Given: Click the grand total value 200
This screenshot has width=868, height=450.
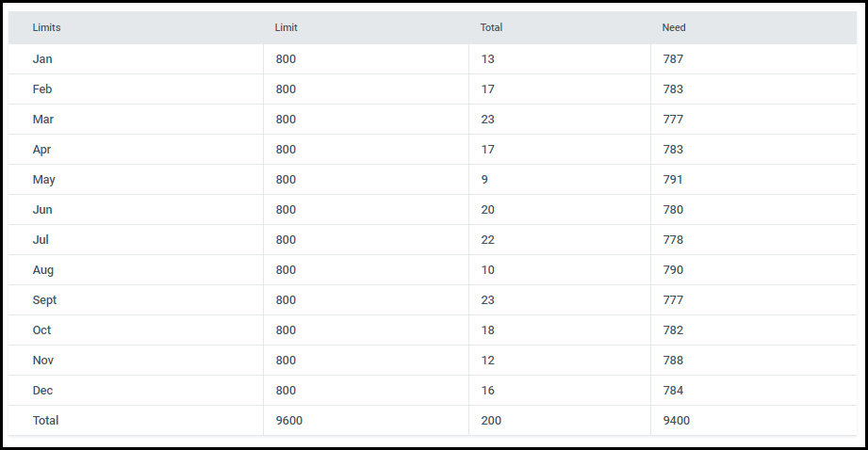Looking at the screenshot, I should coord(491,421).
